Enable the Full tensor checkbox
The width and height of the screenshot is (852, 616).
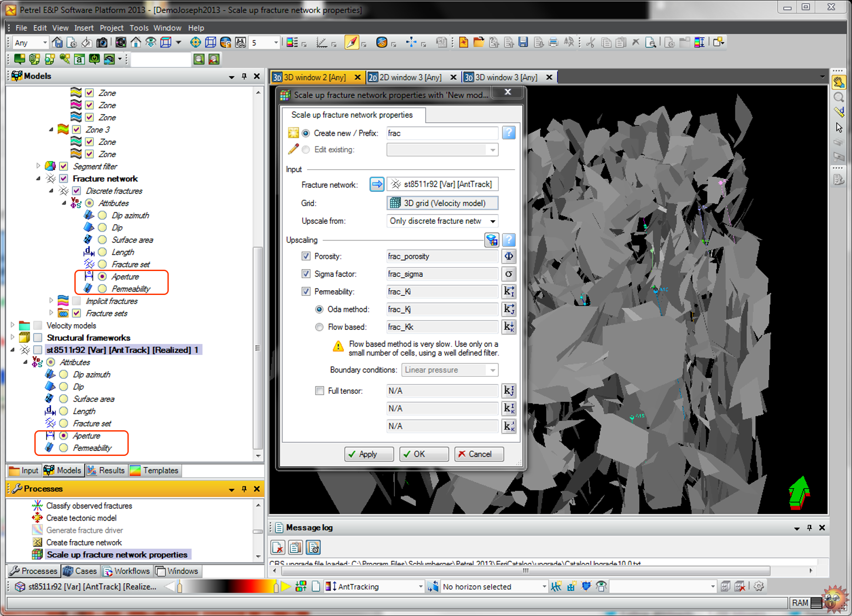click(x=320, y=391)
